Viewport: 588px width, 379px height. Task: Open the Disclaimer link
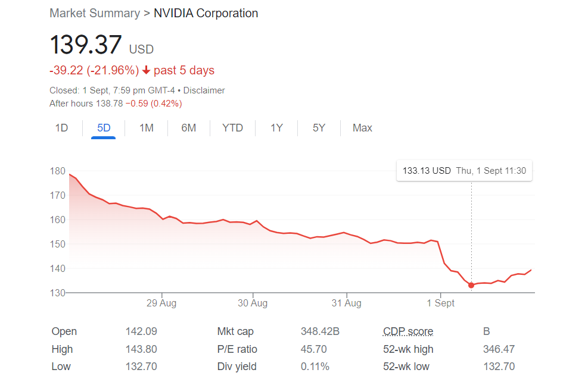coord(204,90)
